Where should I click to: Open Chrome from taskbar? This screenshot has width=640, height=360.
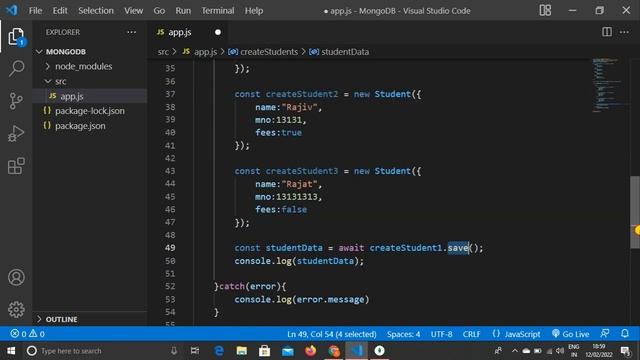click(x=334, y=351)
